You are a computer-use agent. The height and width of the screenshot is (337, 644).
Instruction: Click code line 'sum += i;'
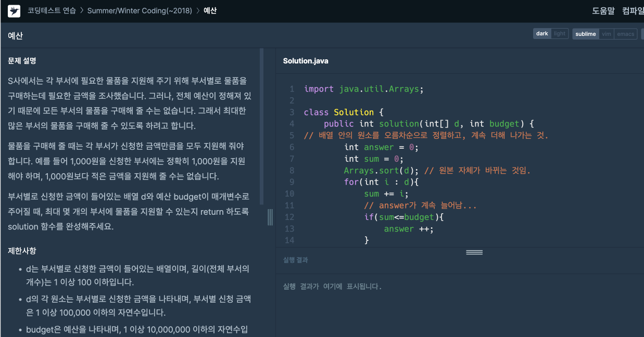[386, 194]
